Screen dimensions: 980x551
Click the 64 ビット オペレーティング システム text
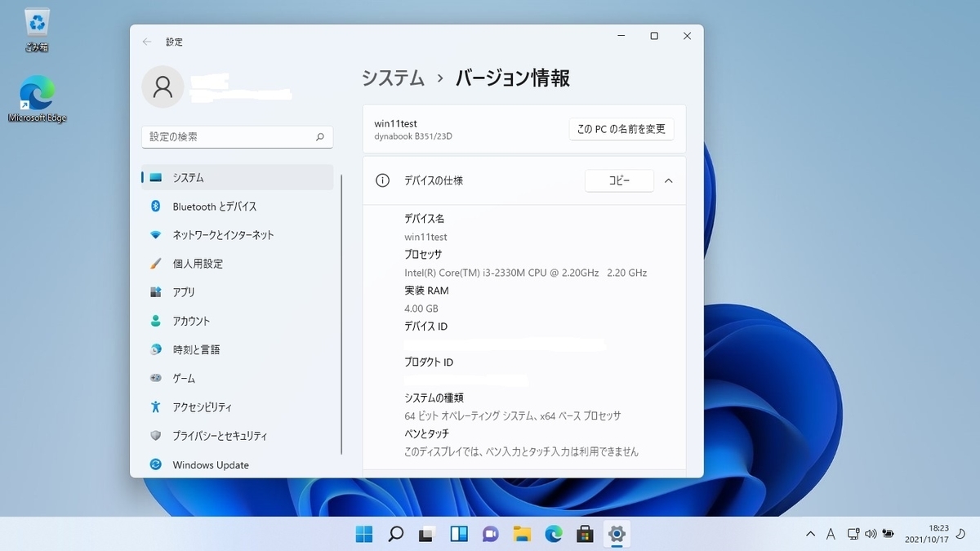(x=513, y=416)
